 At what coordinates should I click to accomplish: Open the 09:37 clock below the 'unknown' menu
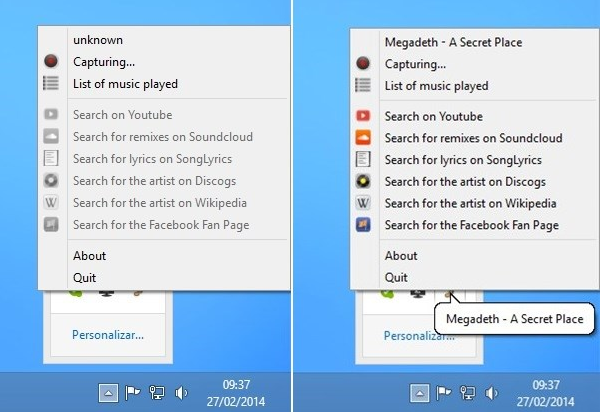click(x=236, y=393)
